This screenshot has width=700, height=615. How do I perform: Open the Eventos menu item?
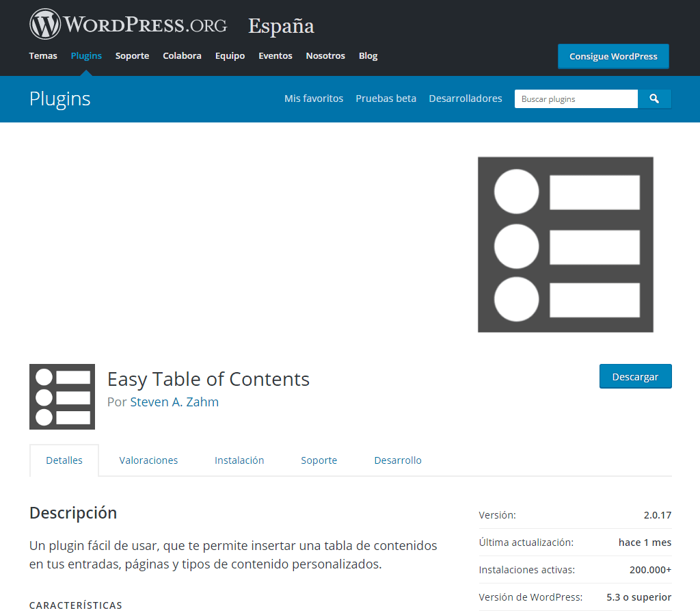pyautogui.click(x=275, y=56)
